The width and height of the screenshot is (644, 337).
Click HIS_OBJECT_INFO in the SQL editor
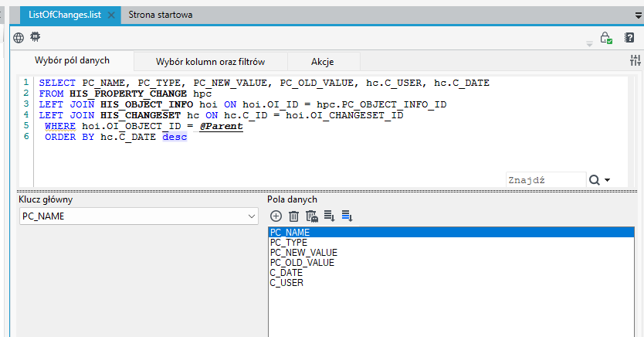click(x=147, y=104)
